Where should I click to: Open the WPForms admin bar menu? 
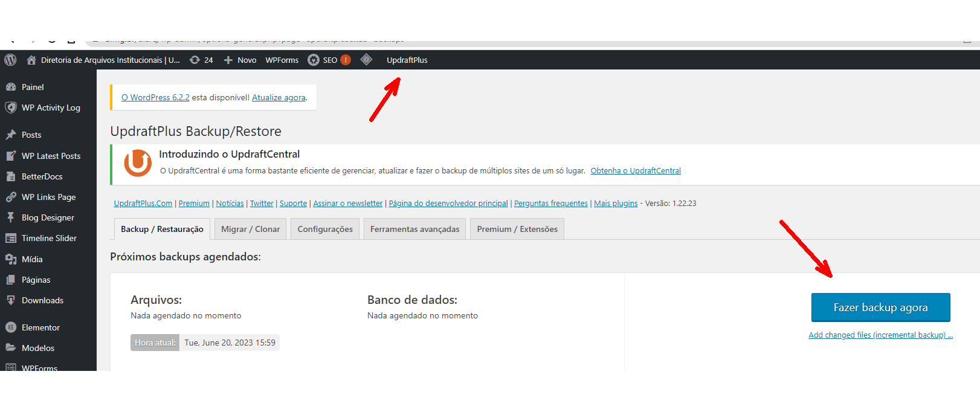282,60
